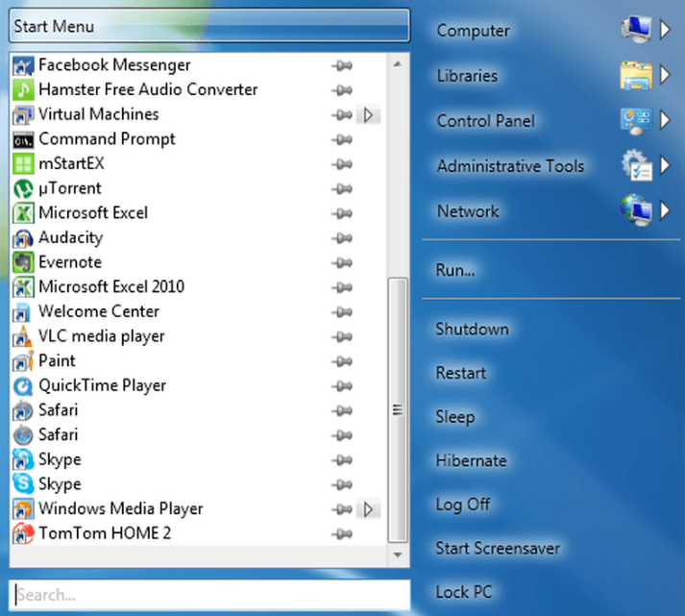Expand the Virtual Machines submenu arrow
The height and width of the screenshot is (616, 685).
tap(368, 115)
